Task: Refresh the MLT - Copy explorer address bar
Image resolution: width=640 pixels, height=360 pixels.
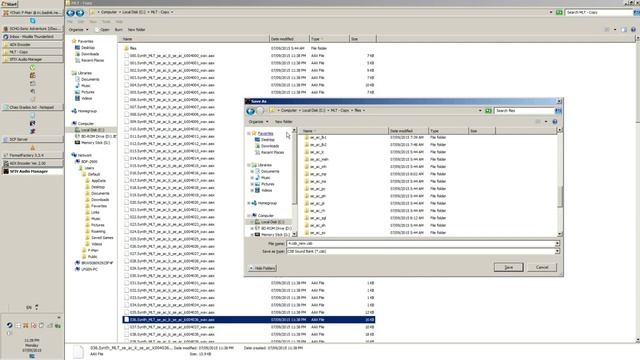Action: 559,13
